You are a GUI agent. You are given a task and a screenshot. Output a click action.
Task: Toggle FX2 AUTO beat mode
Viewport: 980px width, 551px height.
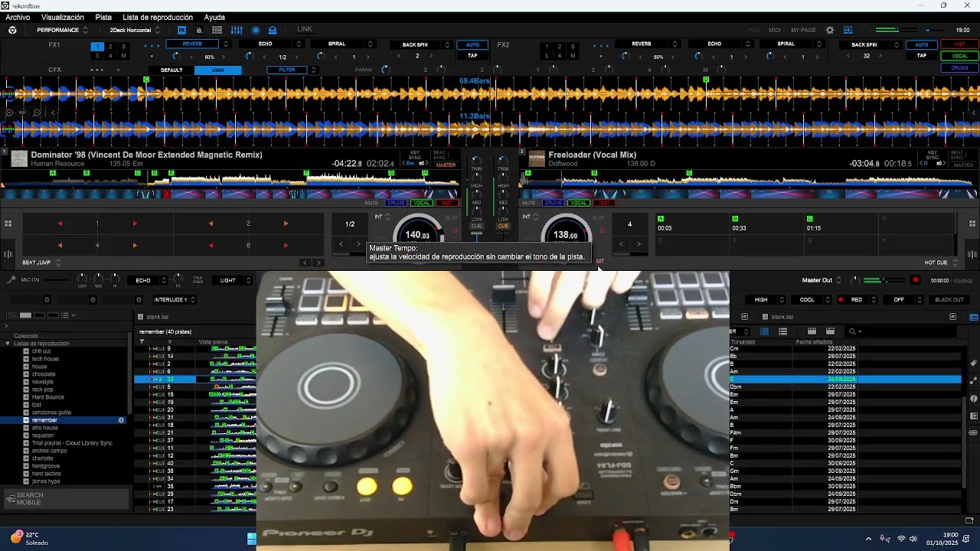[922, 44]
